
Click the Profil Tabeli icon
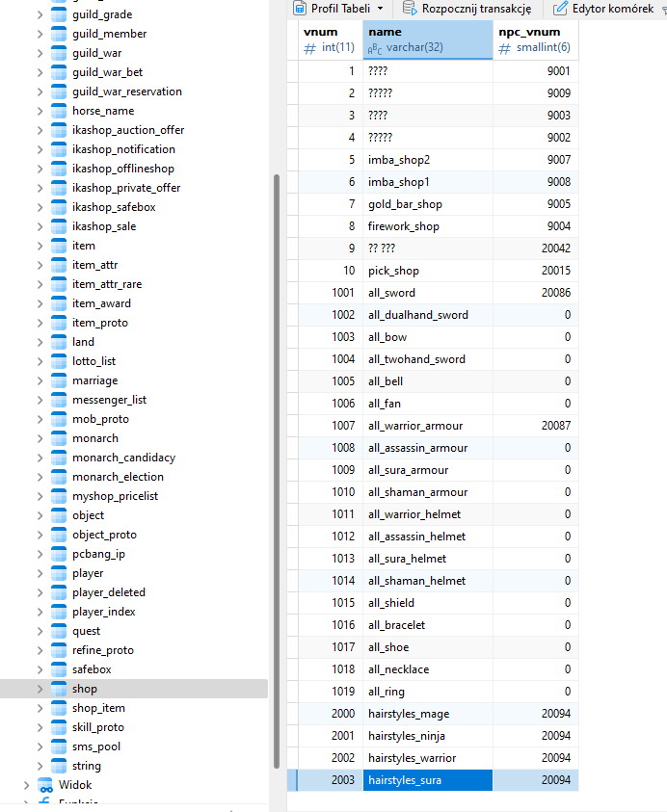(x=300, y=9)
